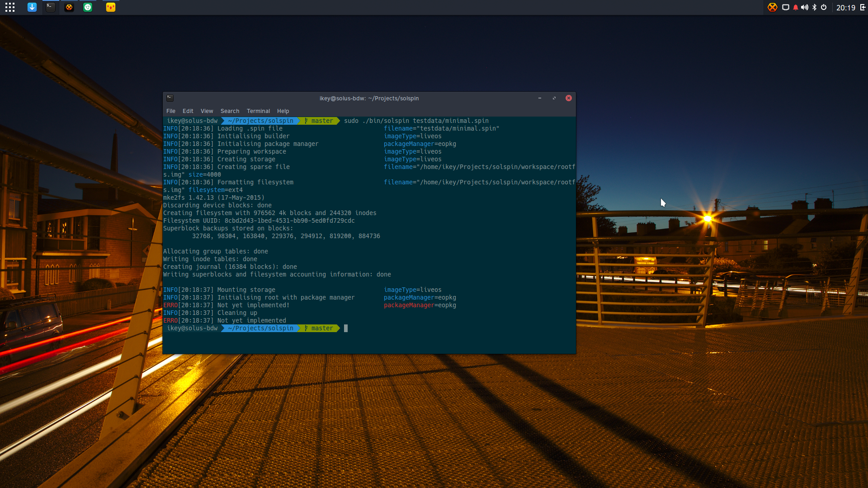This screenshot has width=868, height=488.
Task: Click the orange hexagon tray icon
Action: 772,7
